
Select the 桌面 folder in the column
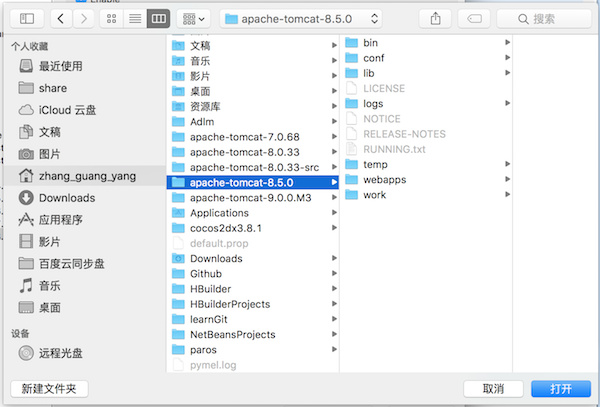253,91
